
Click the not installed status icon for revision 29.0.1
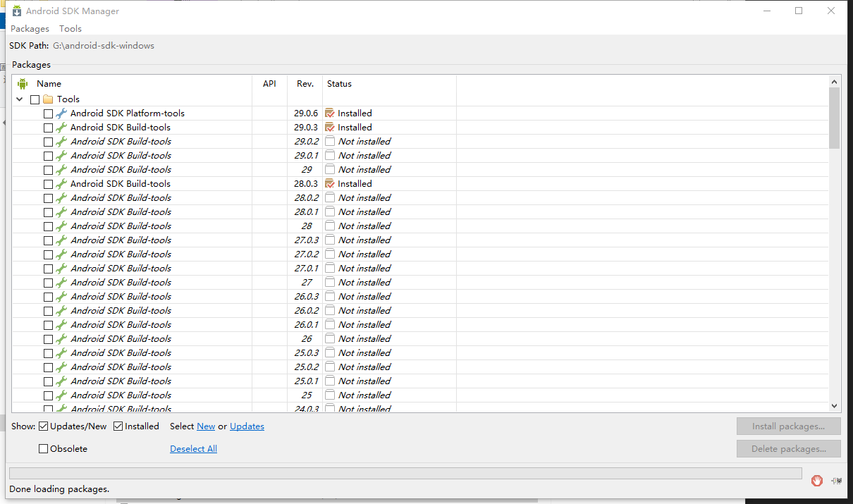(x=330, y=155)
